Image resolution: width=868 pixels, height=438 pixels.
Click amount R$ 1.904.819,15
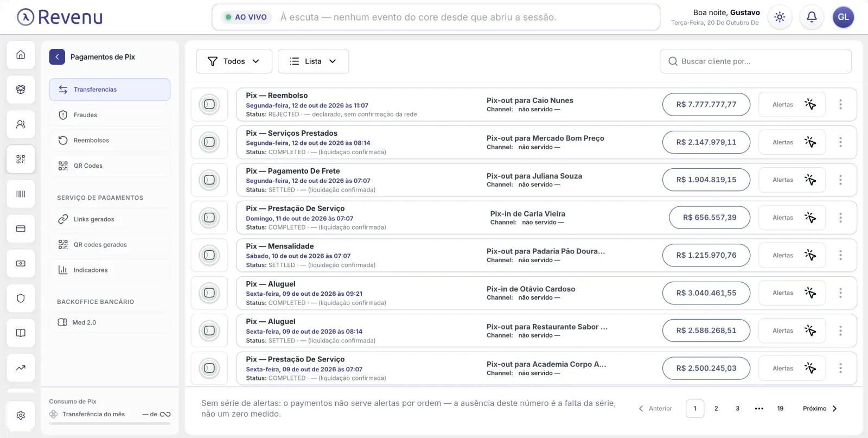706,180
